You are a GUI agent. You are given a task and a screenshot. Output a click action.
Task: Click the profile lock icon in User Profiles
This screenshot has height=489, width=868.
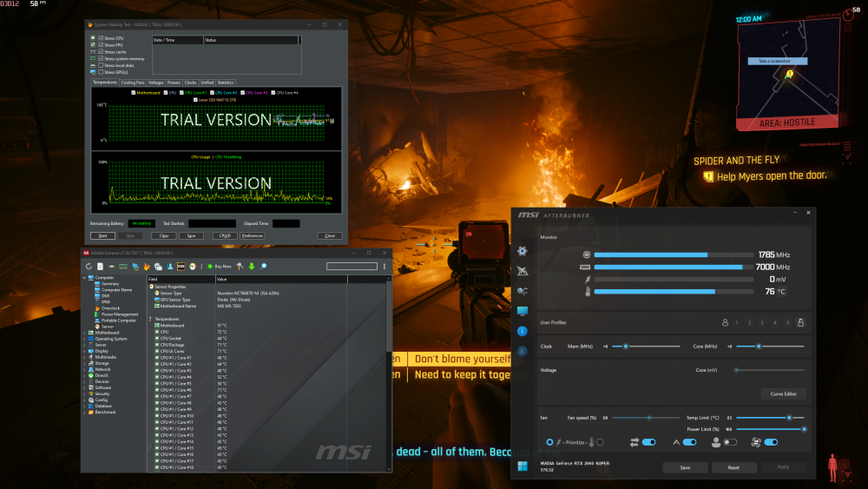[x=800, y=322]
